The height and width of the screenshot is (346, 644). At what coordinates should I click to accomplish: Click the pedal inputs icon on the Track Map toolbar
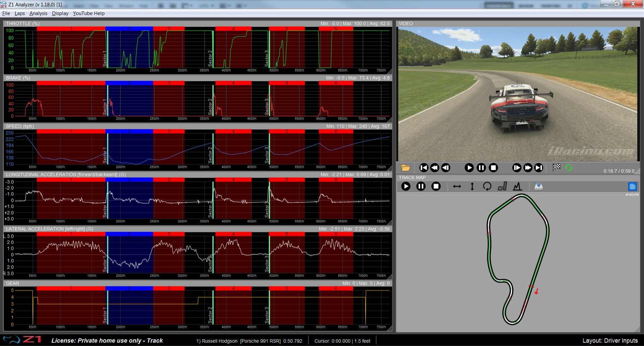click(502, 186)
